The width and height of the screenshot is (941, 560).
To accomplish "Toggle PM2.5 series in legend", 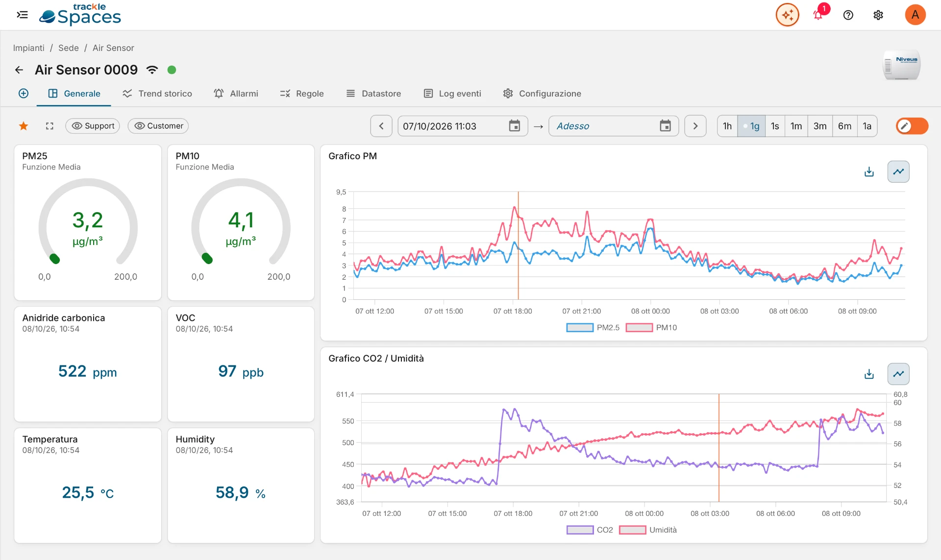I will click(x=593, y=328).
